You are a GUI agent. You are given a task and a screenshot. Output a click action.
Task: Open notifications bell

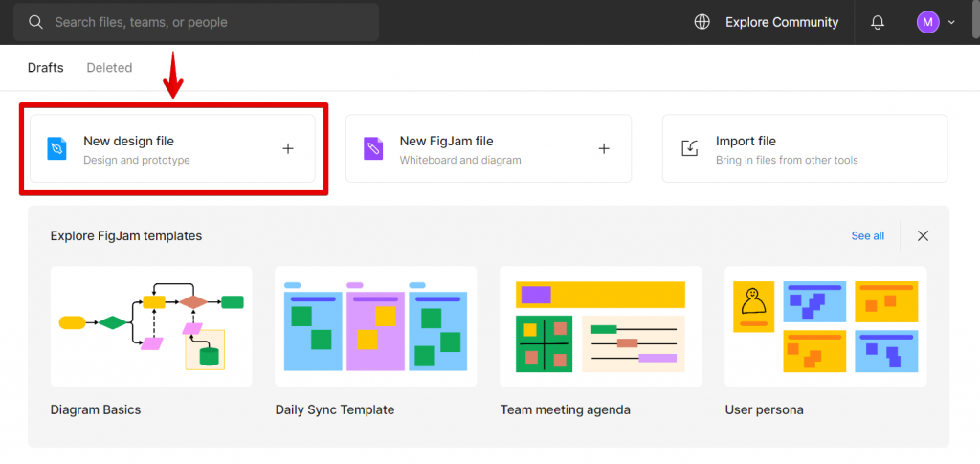coord(878,22)
